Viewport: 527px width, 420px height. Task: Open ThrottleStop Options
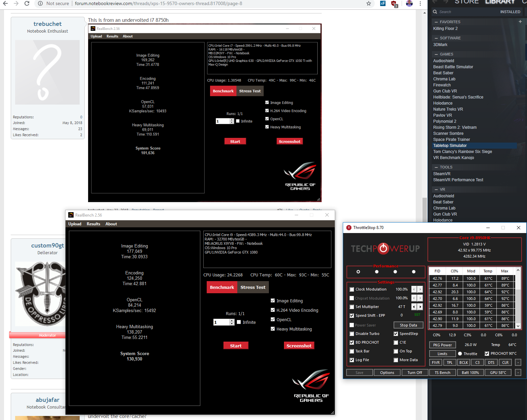(387, 373)
